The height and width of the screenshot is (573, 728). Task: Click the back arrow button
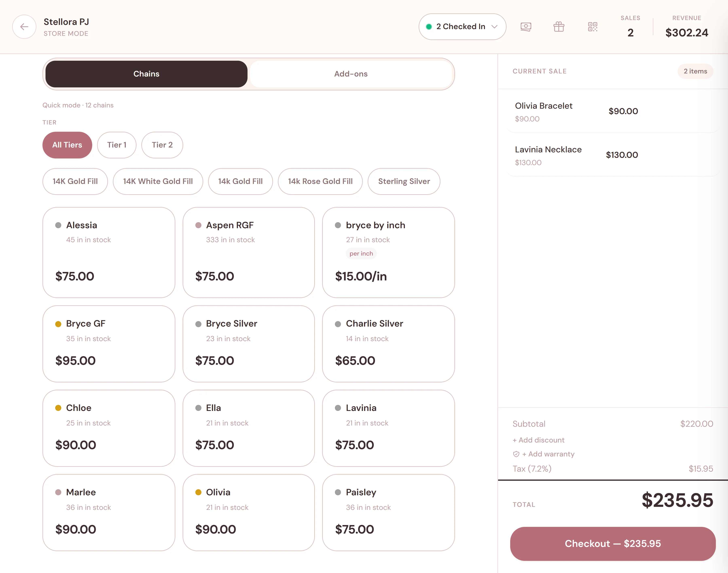point(24,27)
